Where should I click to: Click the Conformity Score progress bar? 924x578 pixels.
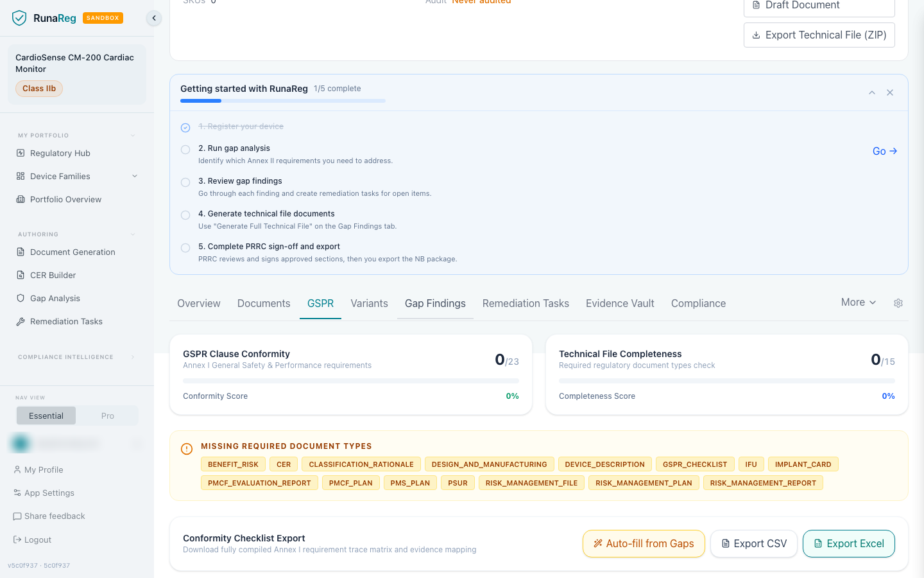(351, 381)
